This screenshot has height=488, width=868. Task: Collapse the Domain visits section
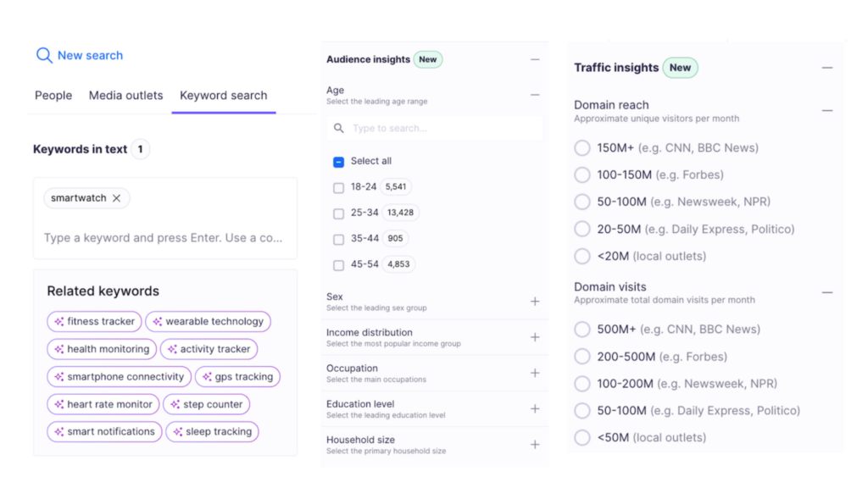(827, 292)
